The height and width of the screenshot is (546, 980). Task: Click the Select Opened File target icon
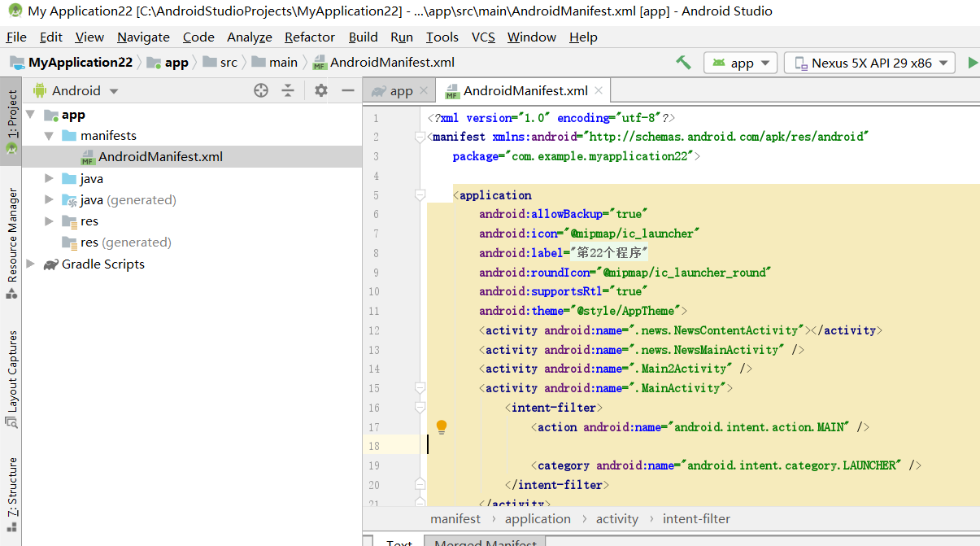[261, 90]
